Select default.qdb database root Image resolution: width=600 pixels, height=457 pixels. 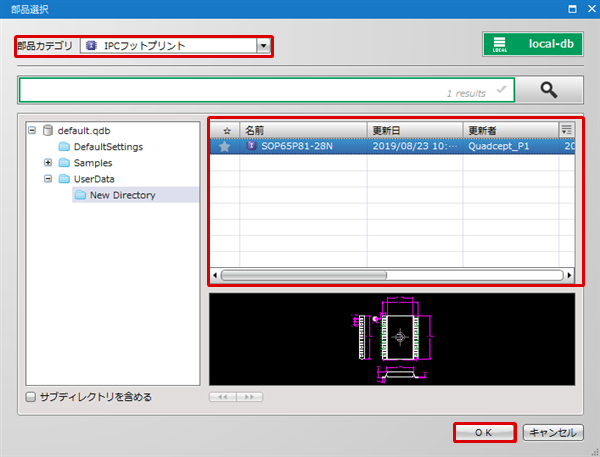pyautogui.click(x=84, y=131)
